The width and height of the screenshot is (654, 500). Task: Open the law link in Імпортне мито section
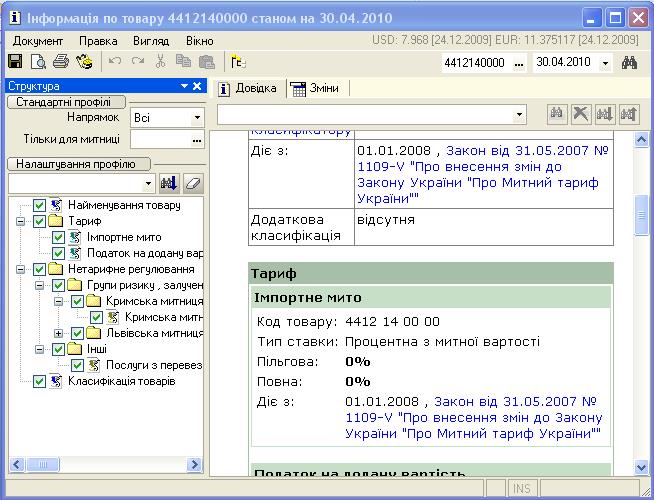(474, 417)
